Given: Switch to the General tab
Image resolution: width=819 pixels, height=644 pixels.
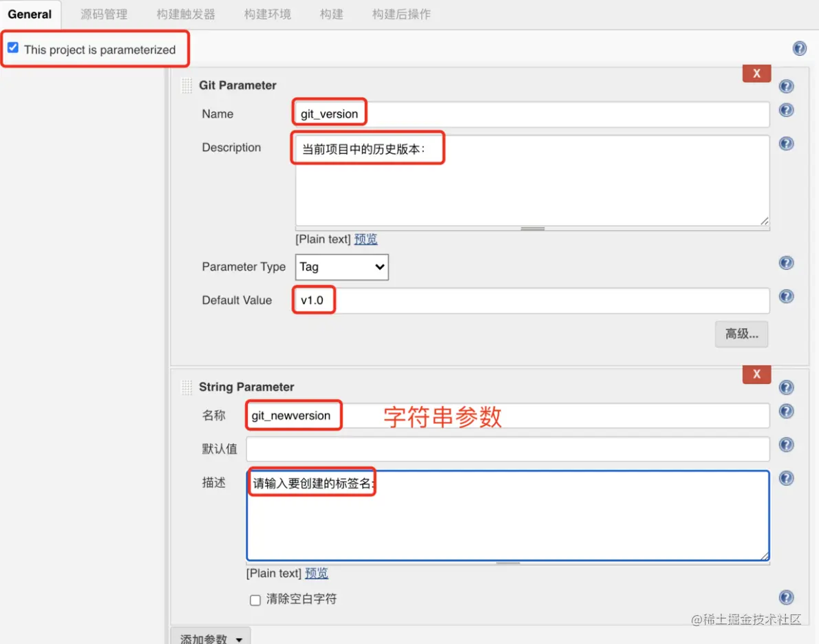Looking at the screenshot, I should pos(30,14).
